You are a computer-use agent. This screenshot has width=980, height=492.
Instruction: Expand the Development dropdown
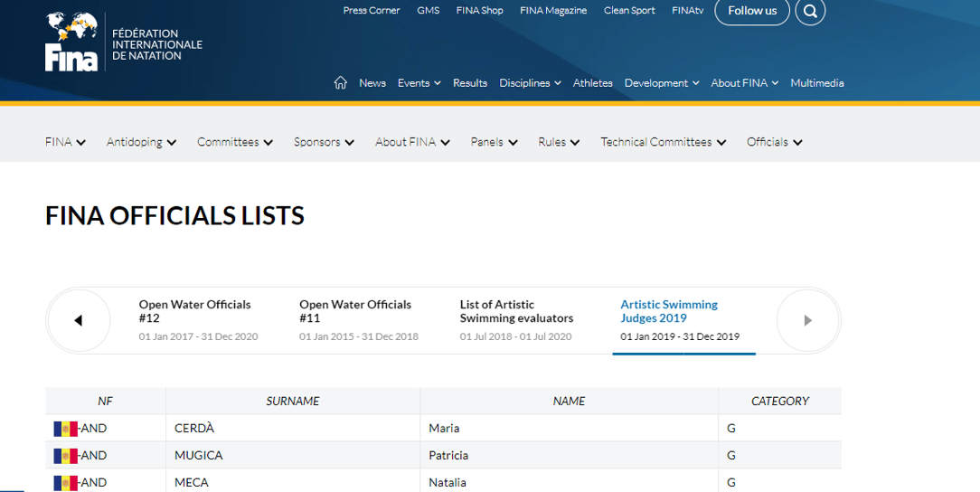click(x=661, y=82)
